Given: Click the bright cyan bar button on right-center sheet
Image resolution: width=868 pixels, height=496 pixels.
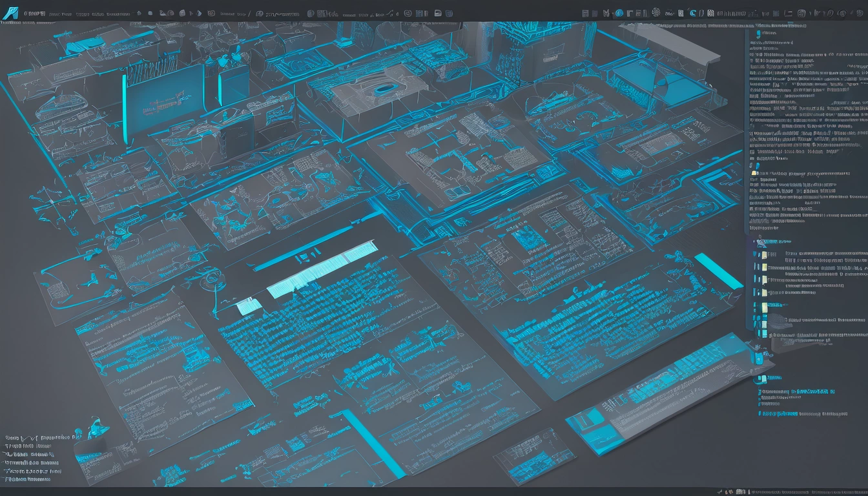Looking at the screenshot, I should coord(718,271).
